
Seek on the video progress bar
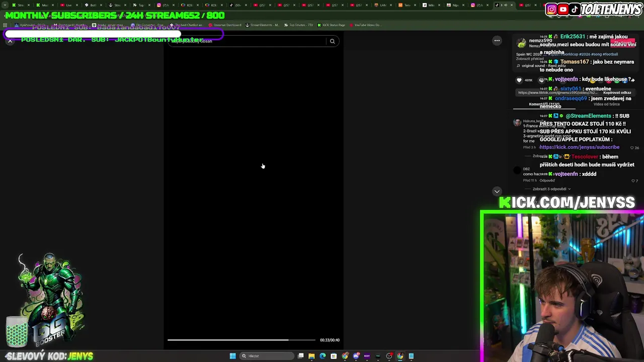tap(242, 340)
